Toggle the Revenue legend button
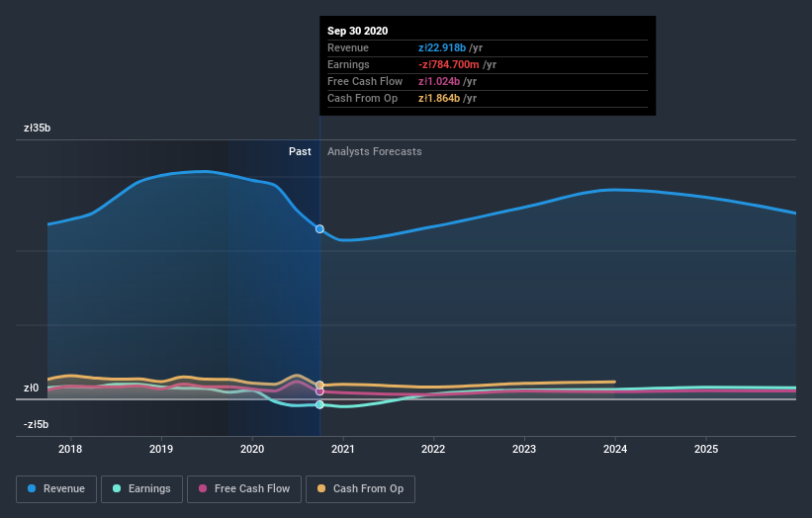 coord(56,489)
